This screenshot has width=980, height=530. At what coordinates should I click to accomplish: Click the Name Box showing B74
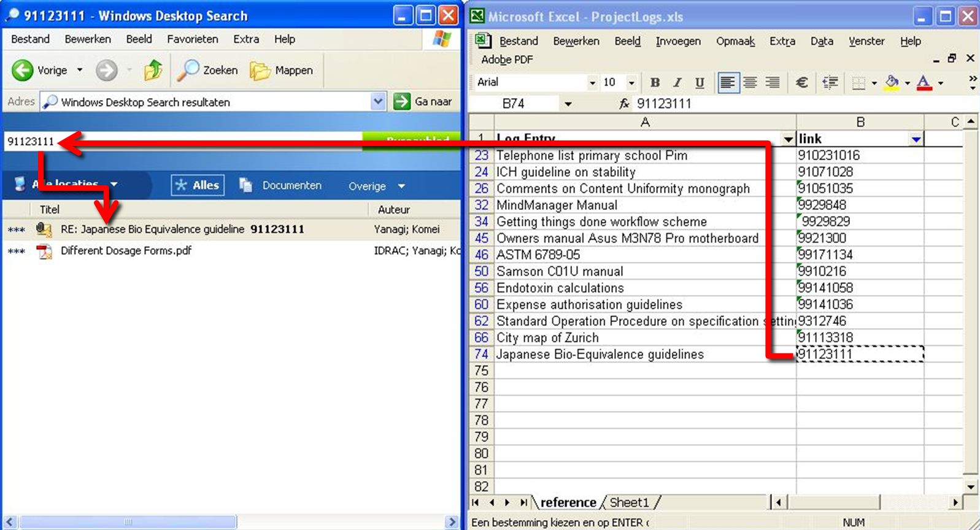pyautogui.click(x=514, y=104)
